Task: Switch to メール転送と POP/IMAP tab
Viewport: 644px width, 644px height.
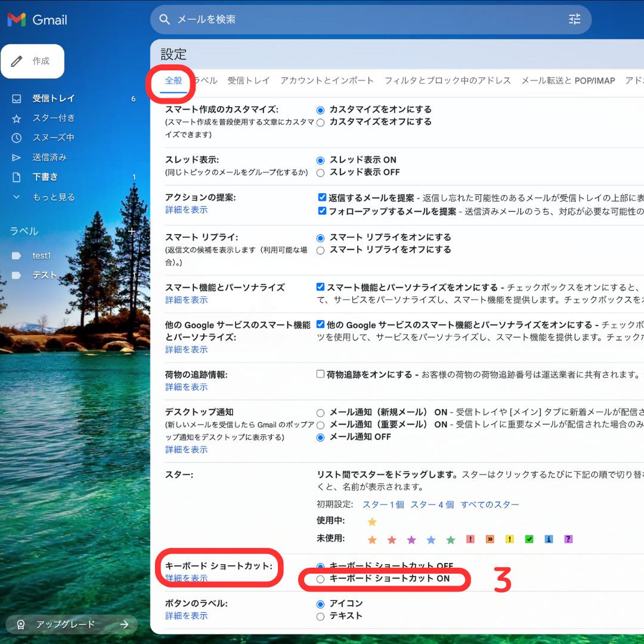Action: pos(568,80)
